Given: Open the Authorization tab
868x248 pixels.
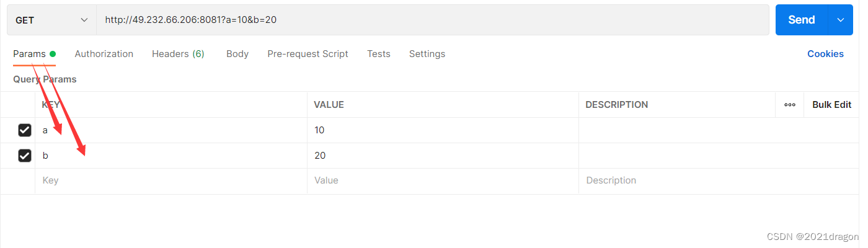Looking at the screenshot, I should 104,54.
